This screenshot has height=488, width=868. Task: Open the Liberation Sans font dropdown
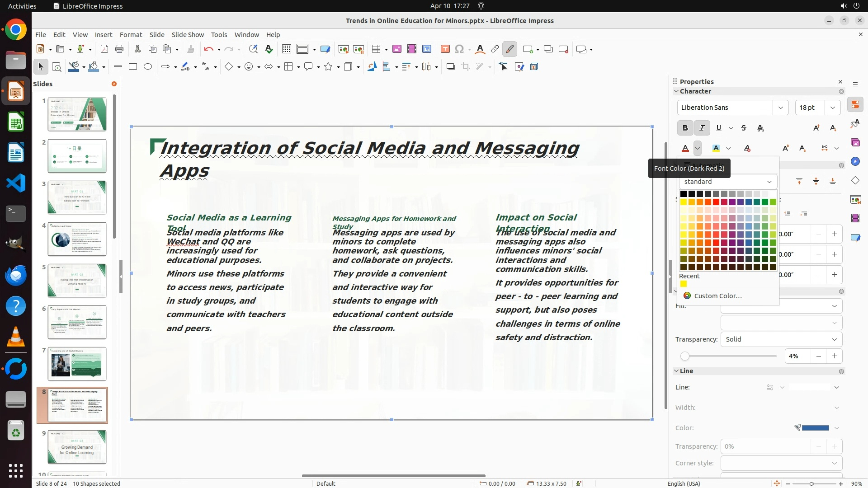[x=780, y=108]
